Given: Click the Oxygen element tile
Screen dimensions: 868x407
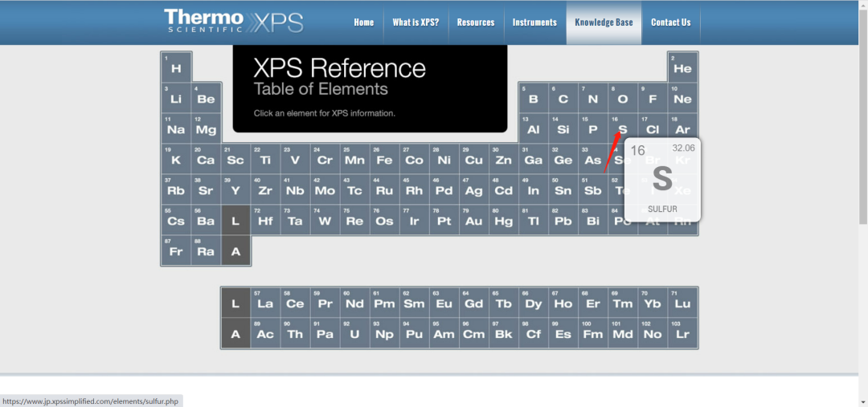Looking at the screenshot, I should click(622, 98).
